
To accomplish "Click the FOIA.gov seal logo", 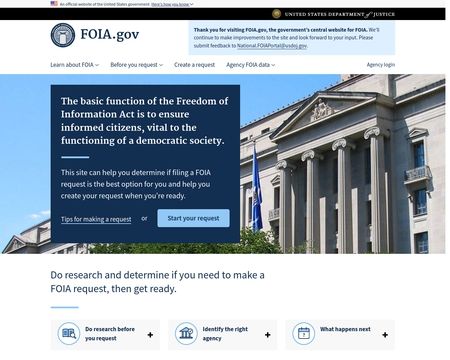I will (63, 35).
